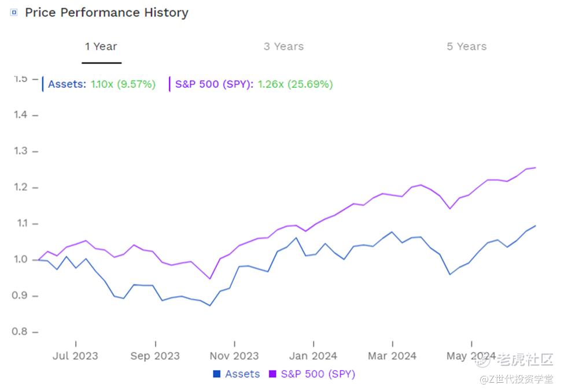
Task: Click the small square icon beside the chart title
Action: click(14, 12)
